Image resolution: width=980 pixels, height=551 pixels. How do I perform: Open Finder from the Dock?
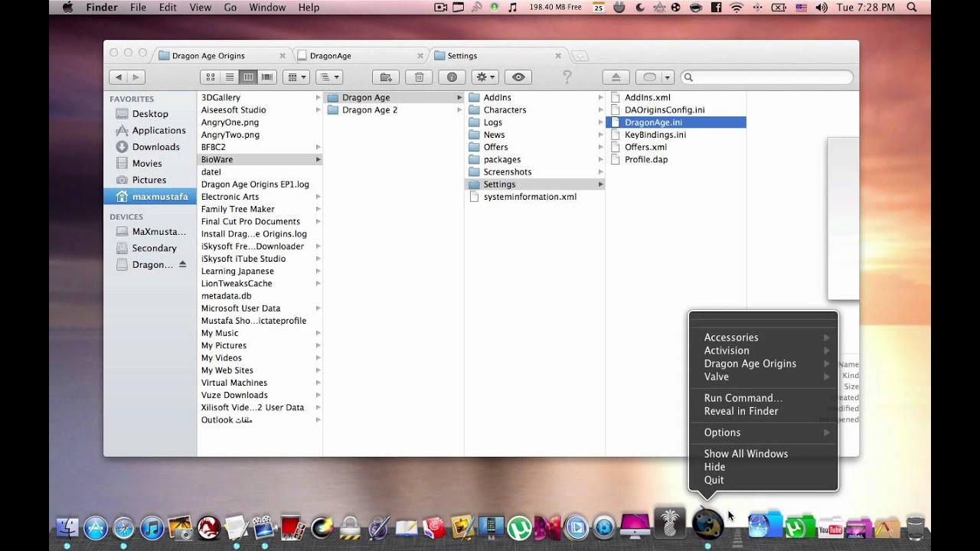(x=67, y=527)
